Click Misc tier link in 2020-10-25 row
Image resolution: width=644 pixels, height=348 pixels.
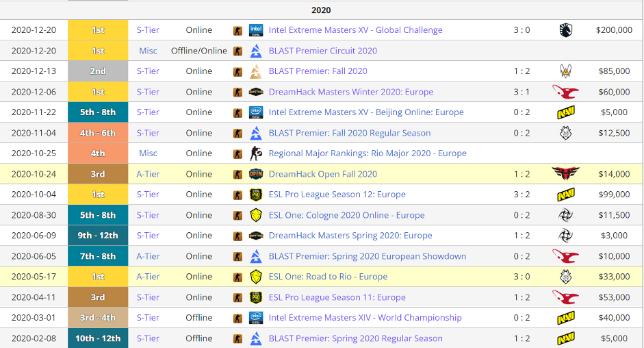click(148, 153)
